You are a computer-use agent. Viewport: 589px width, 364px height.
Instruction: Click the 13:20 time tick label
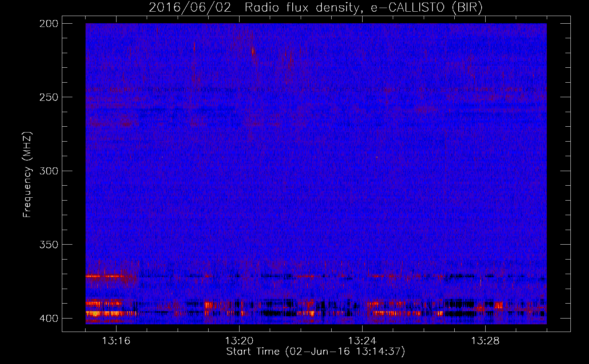(239, 341)
